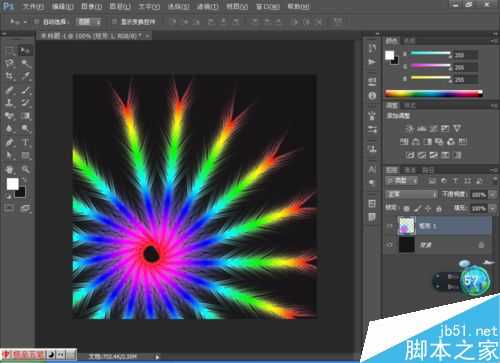
Task: Select the Clone Stamp tool
Action: click(x=9, y=103)
